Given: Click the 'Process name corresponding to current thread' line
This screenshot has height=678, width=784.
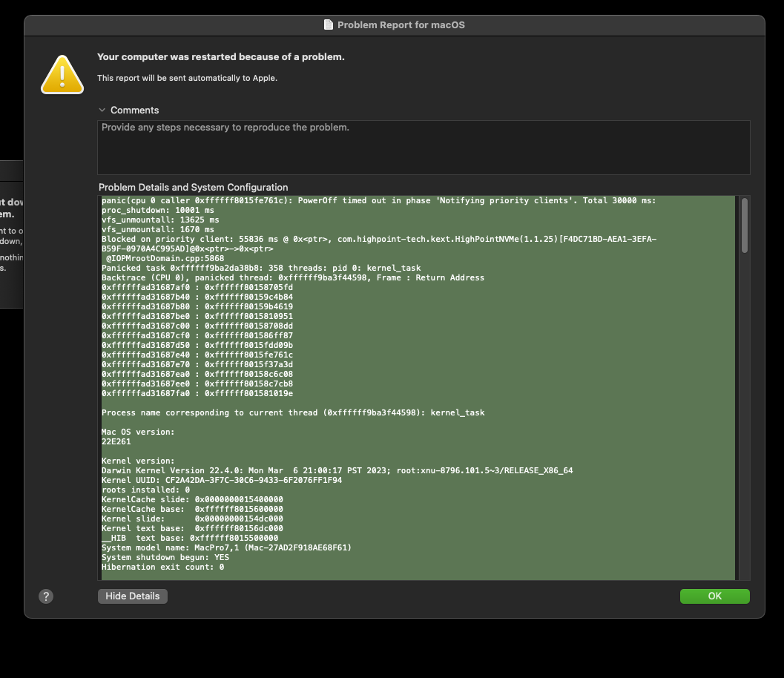Looking at the screenshot, I should click(x=293, y=412).
